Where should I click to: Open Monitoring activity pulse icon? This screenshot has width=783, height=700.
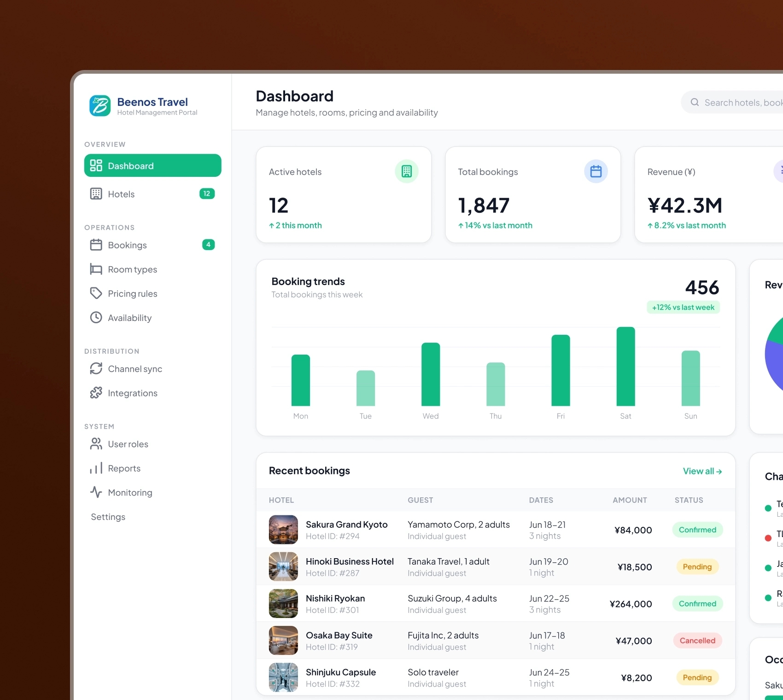coord(96,492)
